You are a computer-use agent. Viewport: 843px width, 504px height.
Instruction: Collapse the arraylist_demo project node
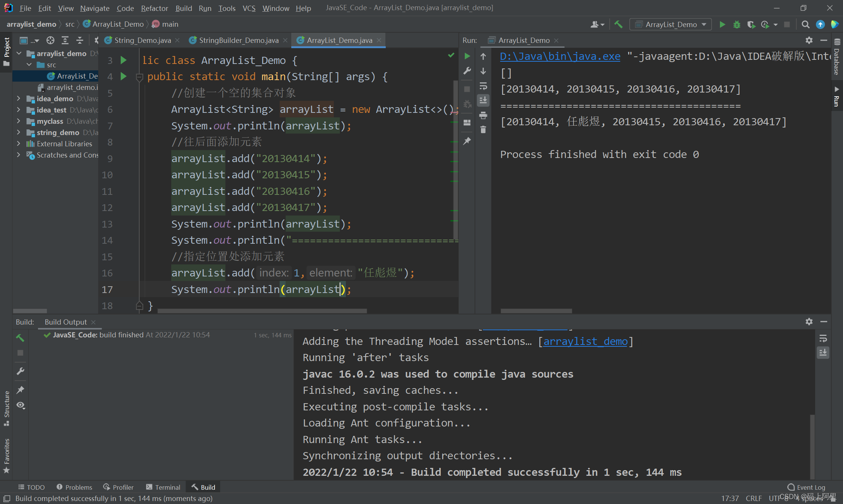pos(19,53)
